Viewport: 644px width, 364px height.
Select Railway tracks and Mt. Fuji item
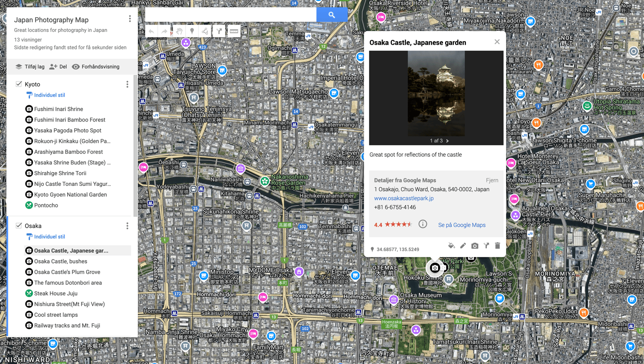(x=67, y=325)
